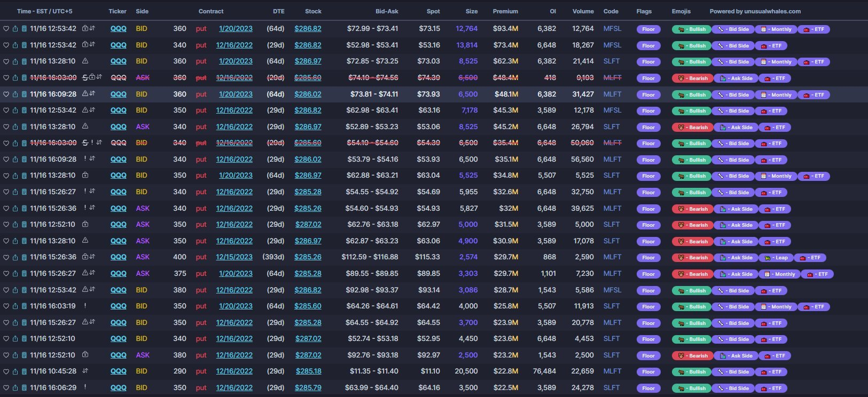Sort by the Volume column header

pos(583,11)
